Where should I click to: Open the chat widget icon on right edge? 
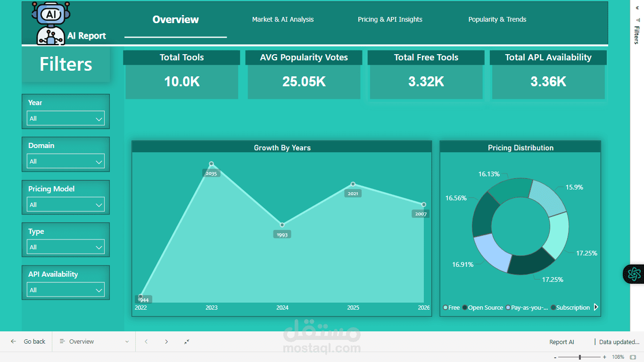click(x=636, y=273)
